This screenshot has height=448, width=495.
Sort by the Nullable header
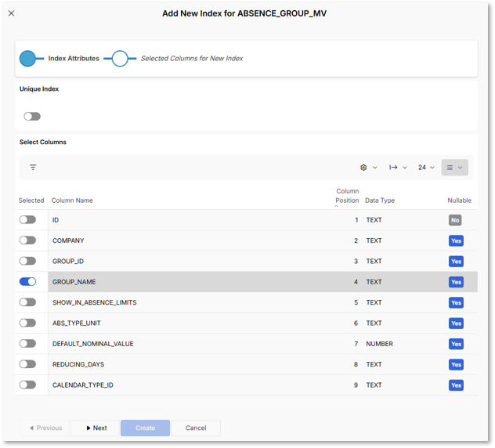click(x=459, y=201)
